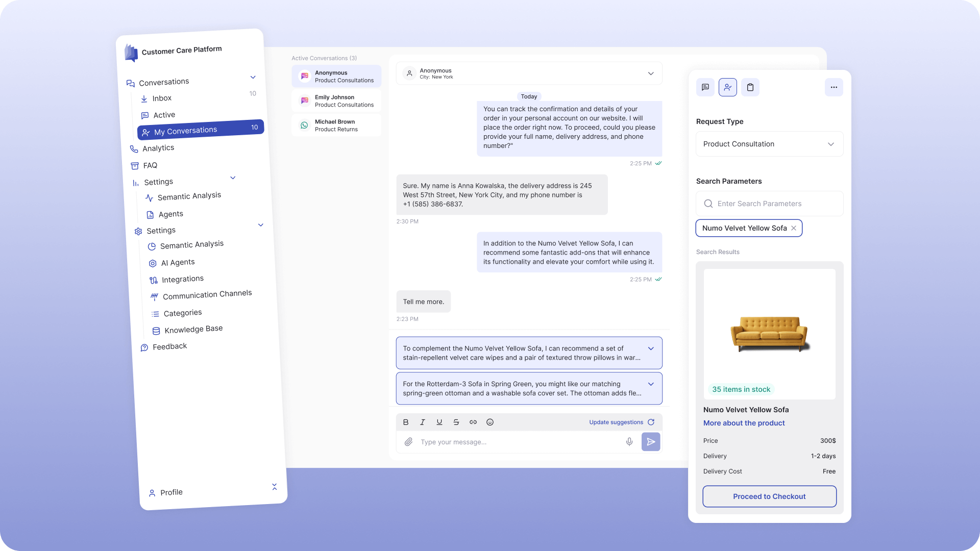Toggle strikethrough formatting
This screenshot has width=980, height=551.
(x=456, y=422)
